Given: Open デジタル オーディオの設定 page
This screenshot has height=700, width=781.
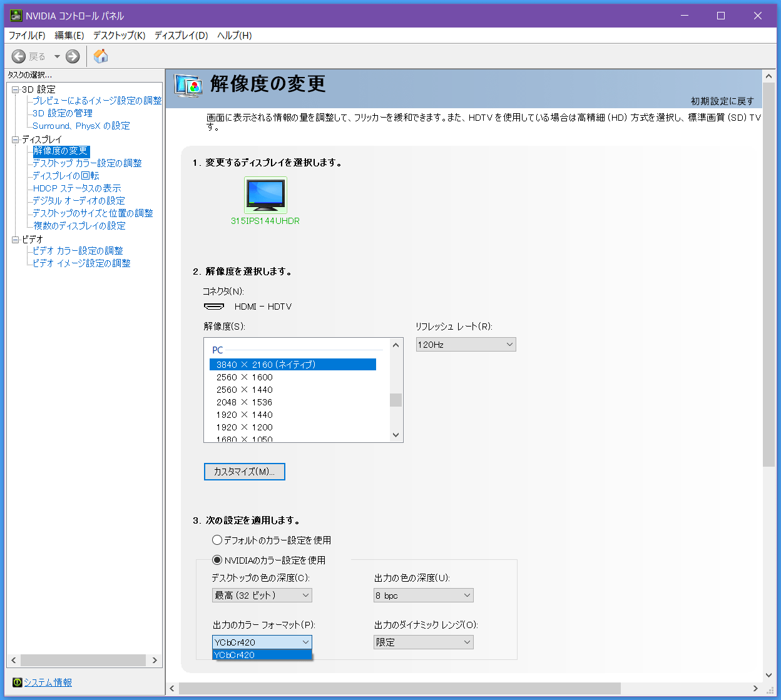Looking at the screenshot, I should 79,201.
